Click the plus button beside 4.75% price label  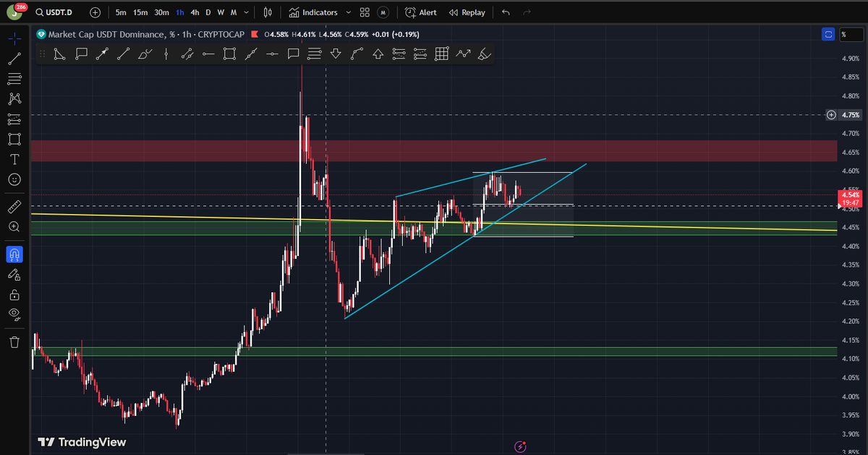pos(831,114)
